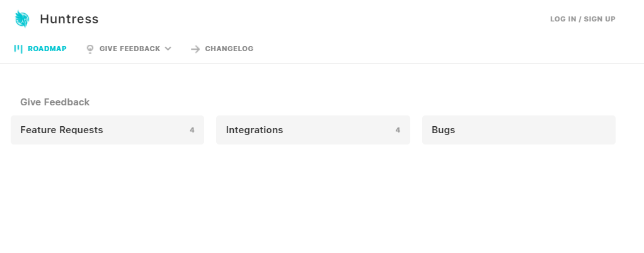Click the LOG IN / SIGN UP link
Image resolution: width=644 pixels, height=253 pixels.
tap(583, 19)
